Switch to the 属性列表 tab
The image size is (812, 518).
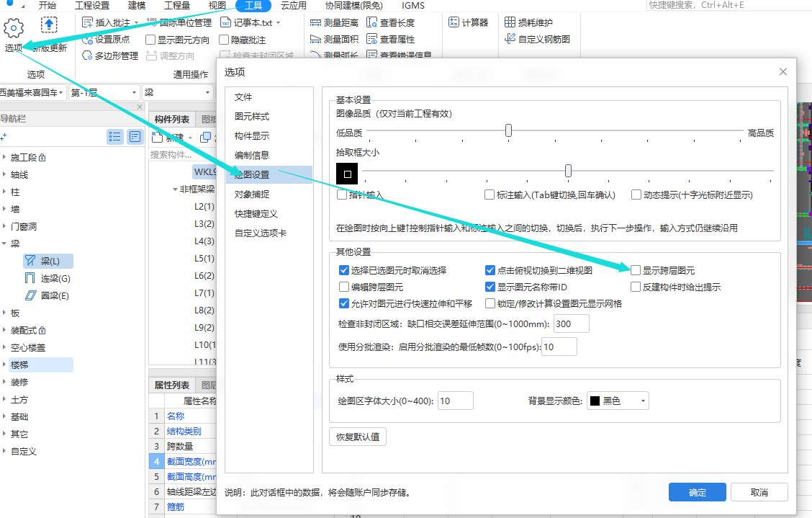click(172, 385)
